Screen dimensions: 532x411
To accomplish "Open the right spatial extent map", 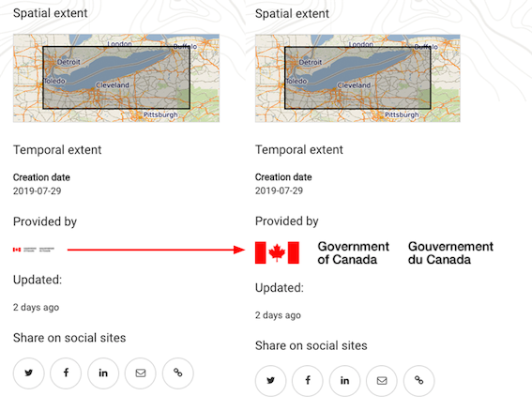I will 357,78.
